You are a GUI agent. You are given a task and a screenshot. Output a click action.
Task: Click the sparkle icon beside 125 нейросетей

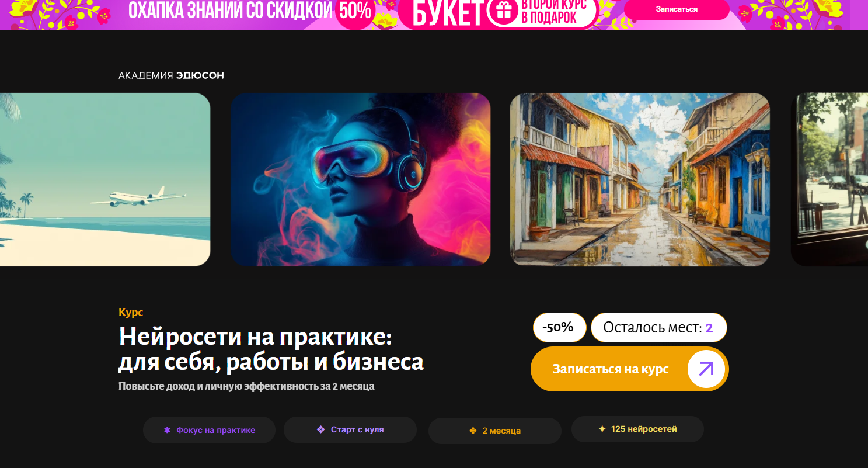[602, 429]
